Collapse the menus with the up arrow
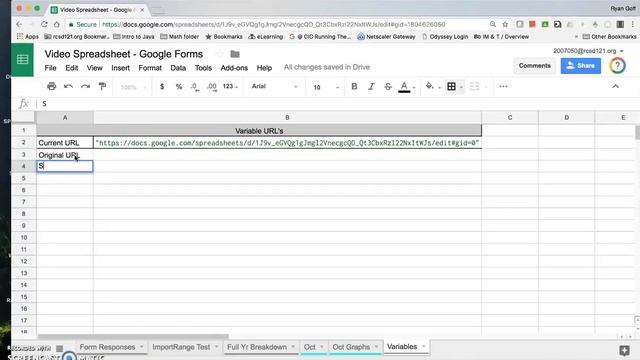This screenshot has width=640, height=360. click(x=616, y=87)
